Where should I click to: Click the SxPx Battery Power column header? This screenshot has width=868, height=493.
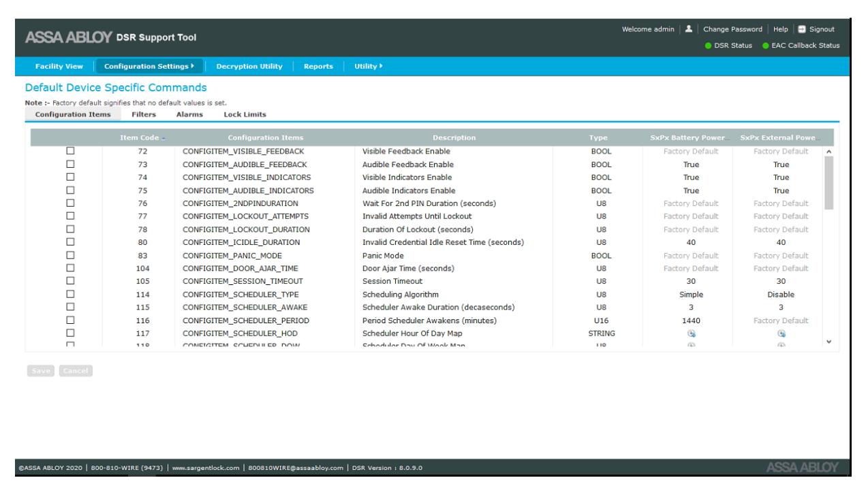[x=690, y=139]
